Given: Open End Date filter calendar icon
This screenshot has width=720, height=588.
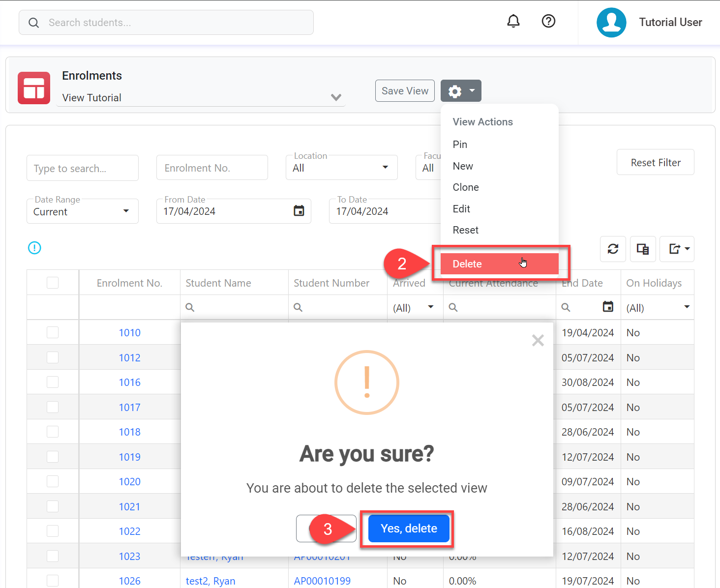Looking at the screenshot, I should [x=608, y=307].
